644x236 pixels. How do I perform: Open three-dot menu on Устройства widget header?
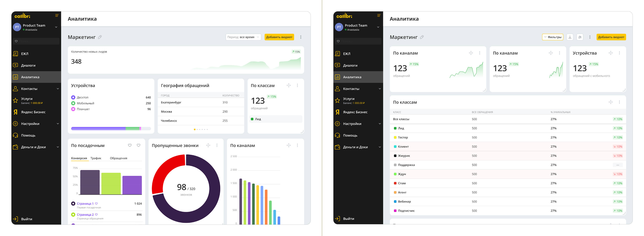[x=619, y=53]
